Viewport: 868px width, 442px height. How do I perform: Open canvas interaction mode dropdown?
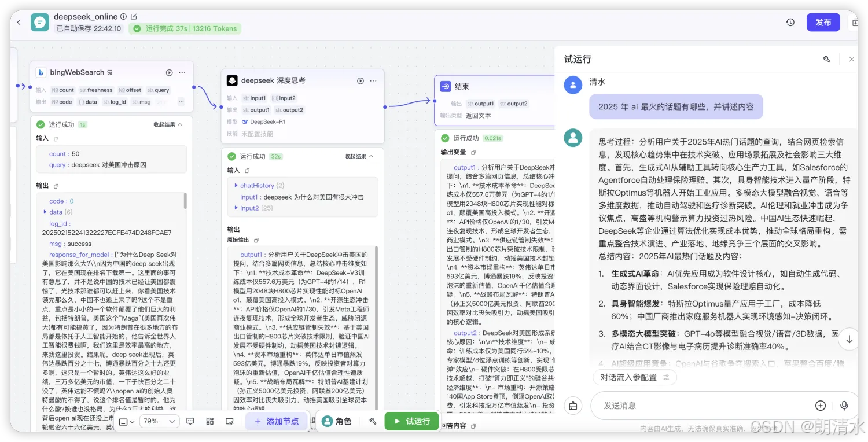127,421
